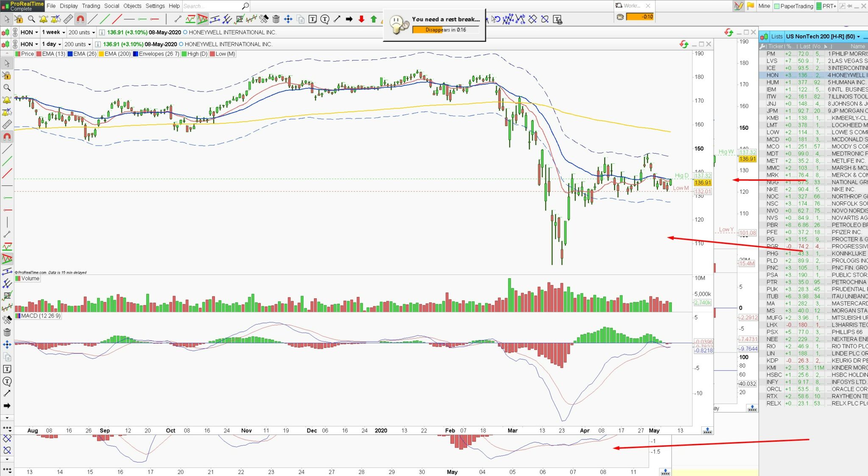The width and height of the screenshot is (868, 476).
Task: Select the green up arrow drawing tool
Action: [x=373, y=19]
